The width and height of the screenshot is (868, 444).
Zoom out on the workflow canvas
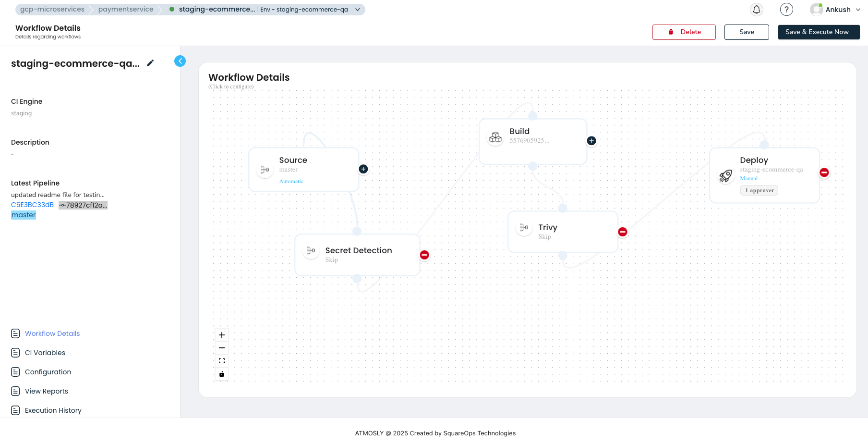point(222,348)
